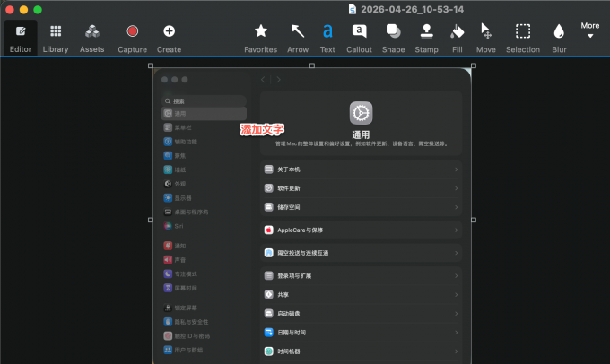The width and height of the screenshot is (610, 364).
Task: Select the Stamp tool
Action: click(x=426, y=39)
